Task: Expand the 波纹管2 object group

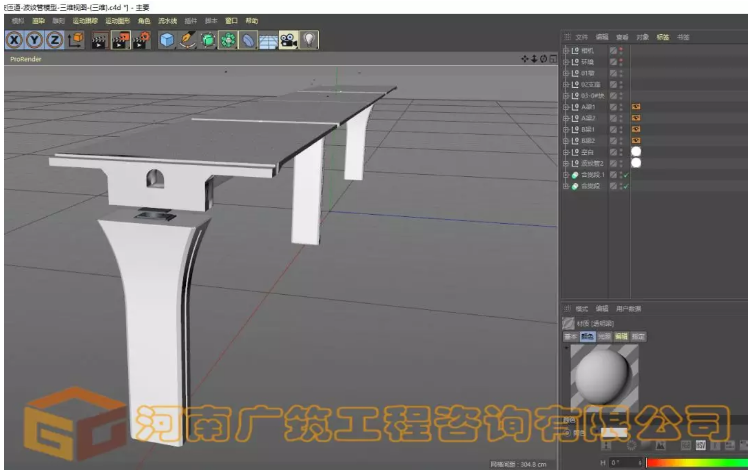Action: click(565, 164)
